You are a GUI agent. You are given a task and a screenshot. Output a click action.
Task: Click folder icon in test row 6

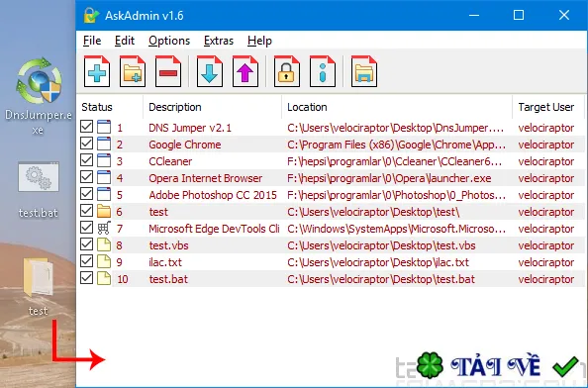point(104,211)
